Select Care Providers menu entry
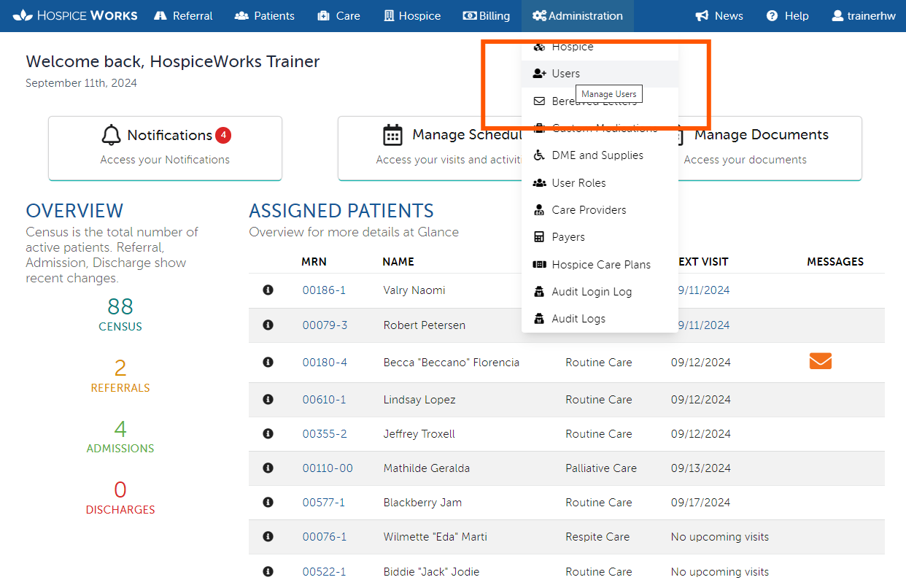 pyautogui.click(x=600, y=210)
